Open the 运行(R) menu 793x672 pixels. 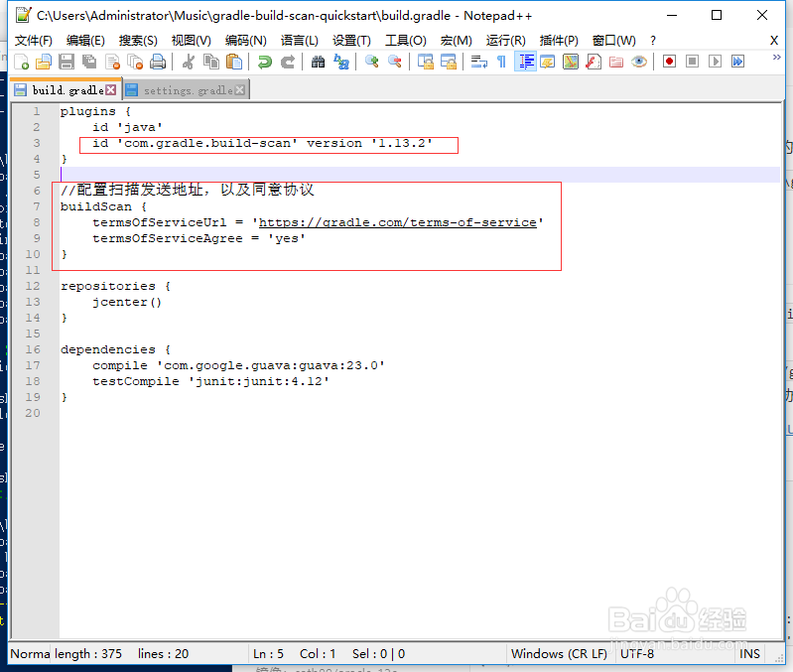coord(506,41)
